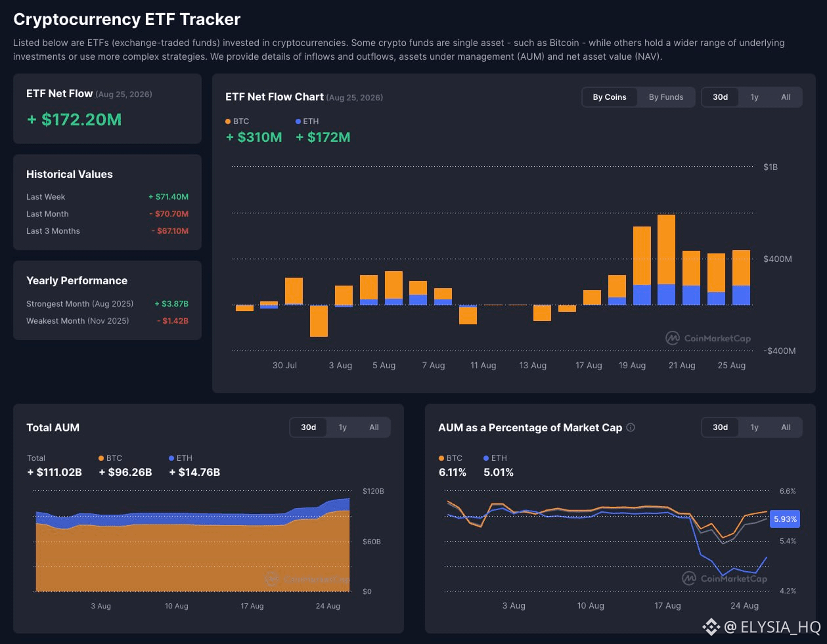Viewport: 827px width, 644px height.
Task: Click orange BTC legend dot in Net Flow Chart
Action: click(228, 121)
